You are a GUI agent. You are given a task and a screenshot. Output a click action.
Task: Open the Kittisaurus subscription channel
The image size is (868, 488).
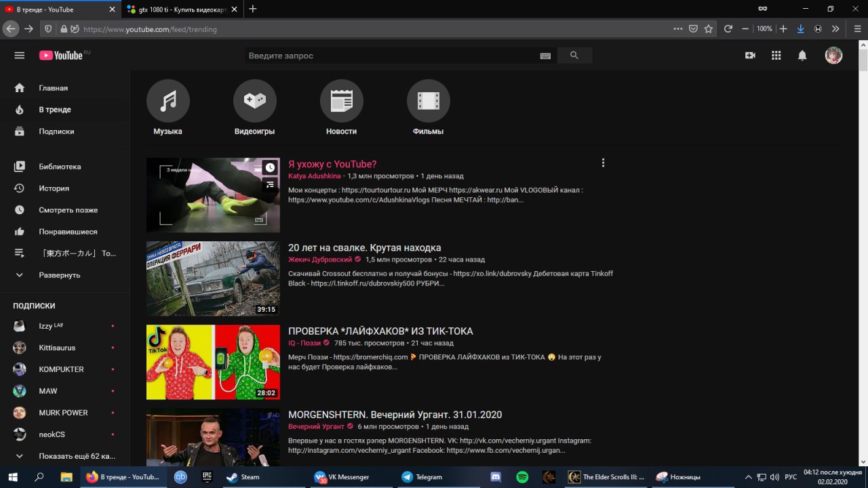tap(65, 348)
